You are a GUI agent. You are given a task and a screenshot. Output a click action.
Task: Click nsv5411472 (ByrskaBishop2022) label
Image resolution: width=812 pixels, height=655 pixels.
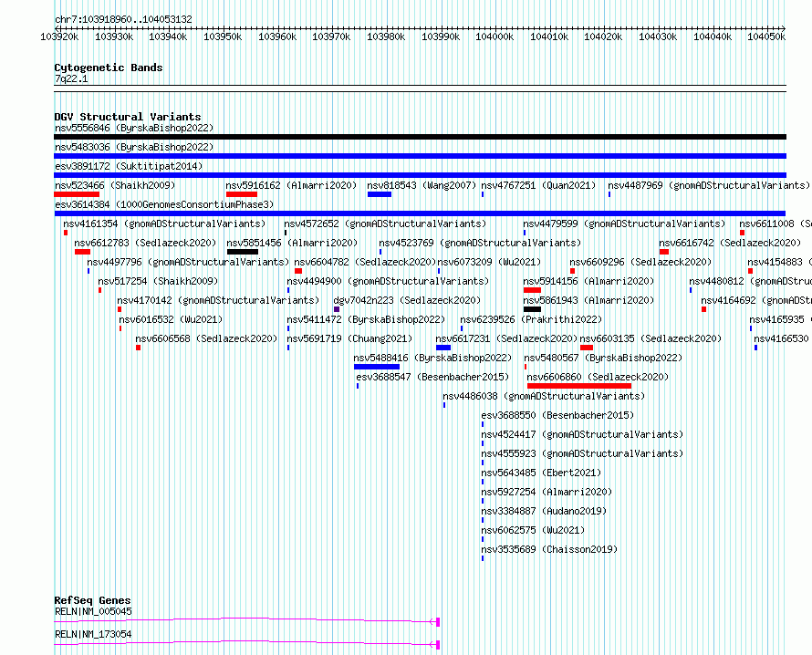coord(366,319)
